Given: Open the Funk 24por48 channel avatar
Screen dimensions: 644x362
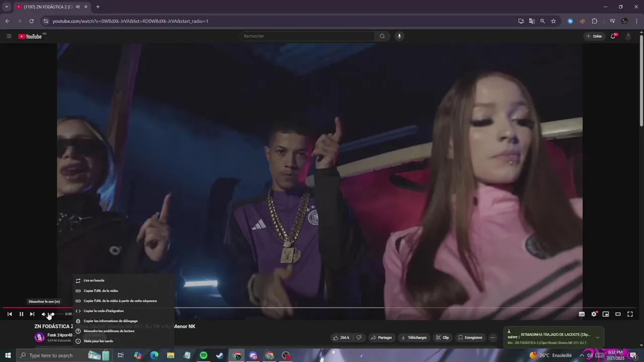Looking at the screenshot, I should click(39, 337).
